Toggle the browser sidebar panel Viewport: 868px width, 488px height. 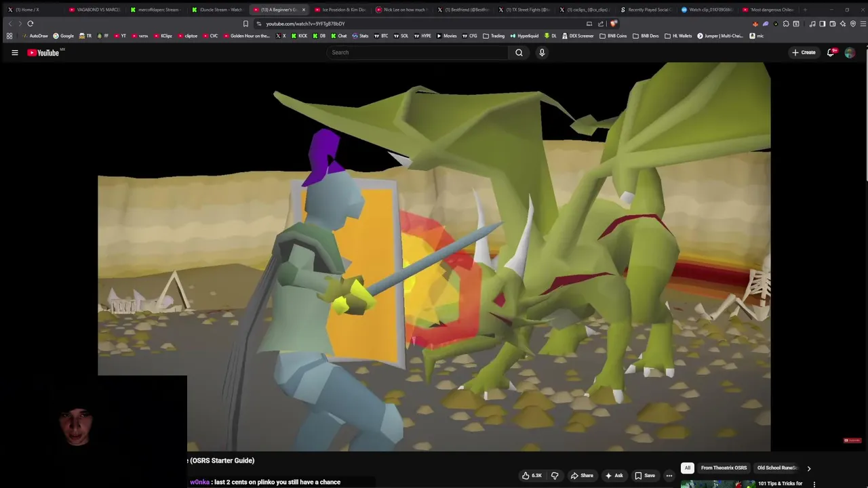click(x=823, y=24)
